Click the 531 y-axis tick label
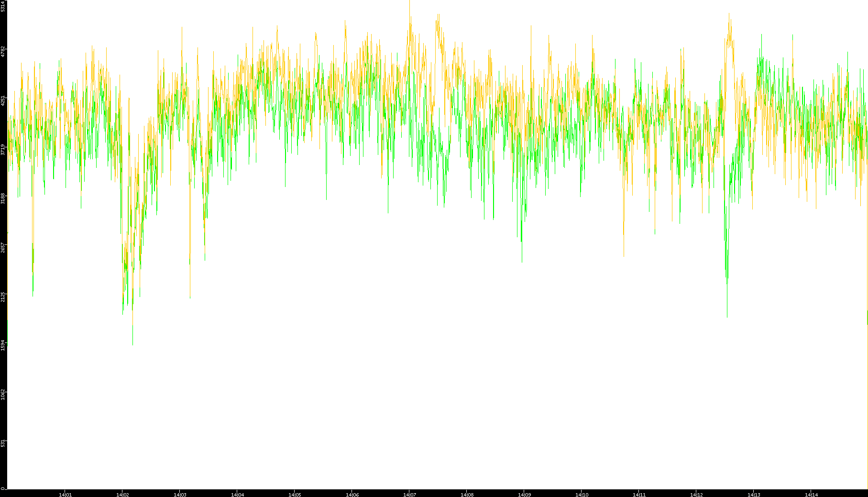 pyautogui.click(x=3, y=443)
